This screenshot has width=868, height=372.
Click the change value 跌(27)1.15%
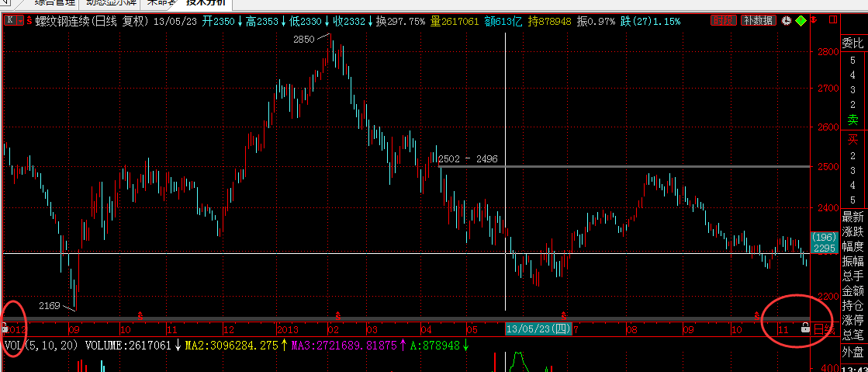pos(651,22)
